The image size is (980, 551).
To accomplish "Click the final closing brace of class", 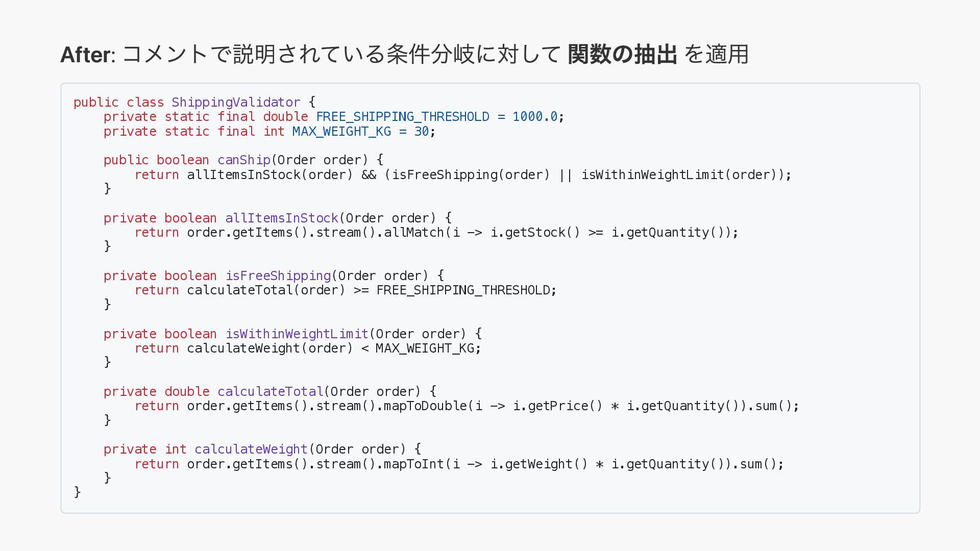I will pyautogui.click(x=78, y=492).
